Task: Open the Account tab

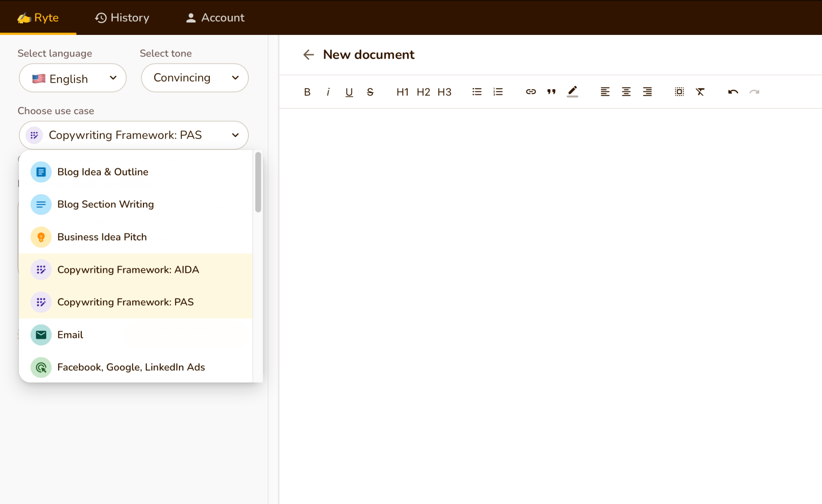Action: tap(215, 18)
